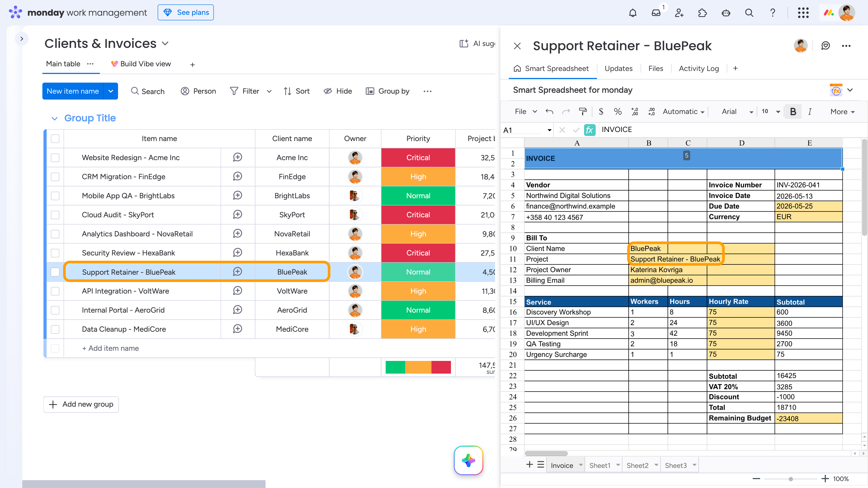Open the integrations puzzle icon
868x488 pixels.
pos(702,13)
